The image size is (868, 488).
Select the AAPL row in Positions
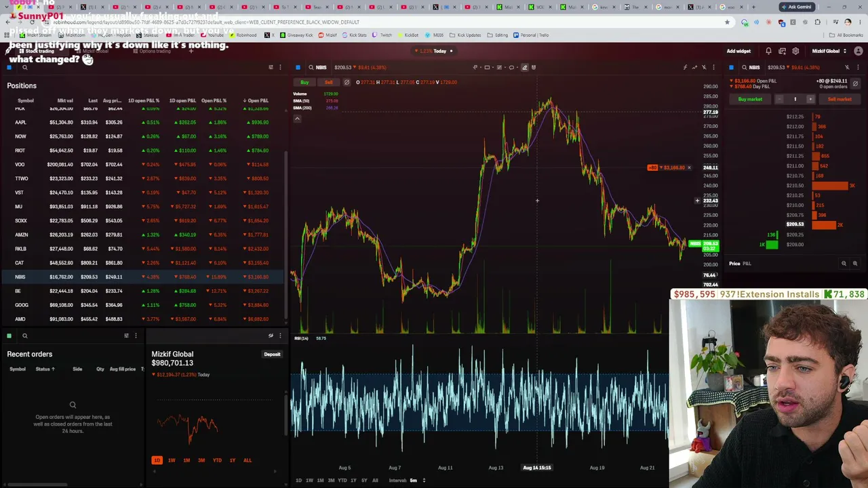tap(142, 122)
